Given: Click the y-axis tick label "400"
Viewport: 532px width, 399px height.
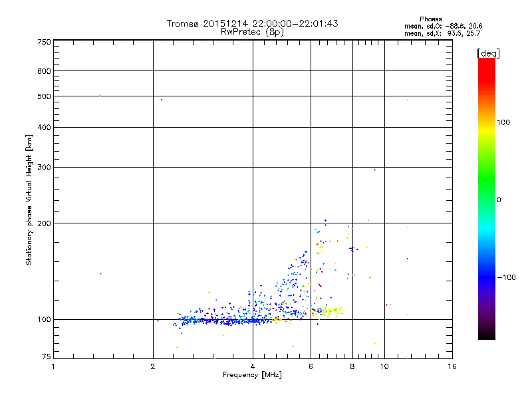Looking at the screenshot, I should (44, 127).
